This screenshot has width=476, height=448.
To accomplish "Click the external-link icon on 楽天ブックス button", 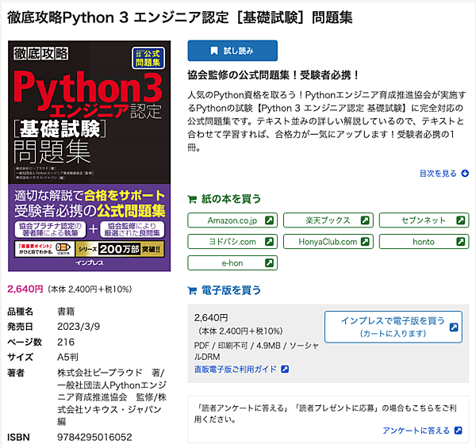I will 365,220.
